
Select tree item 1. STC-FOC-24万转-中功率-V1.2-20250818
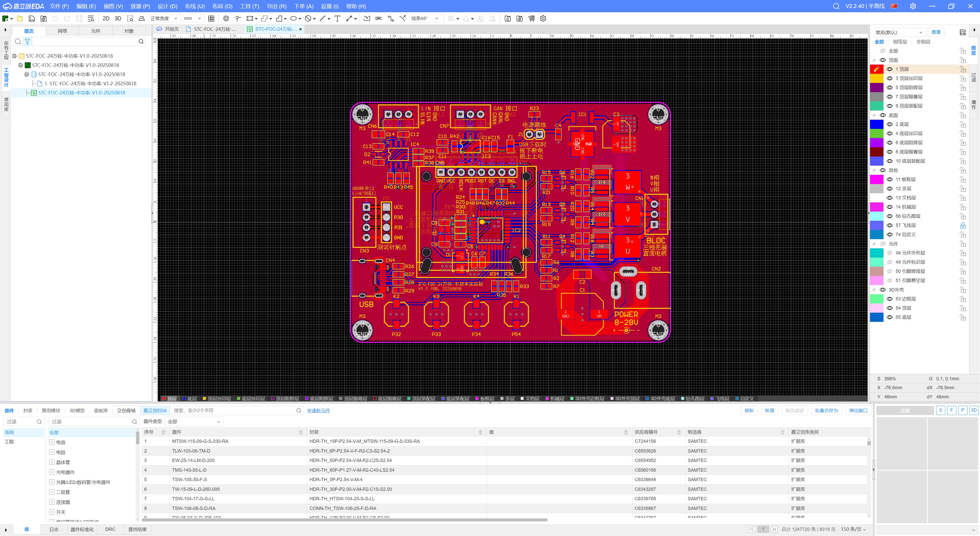pos(91,83)
